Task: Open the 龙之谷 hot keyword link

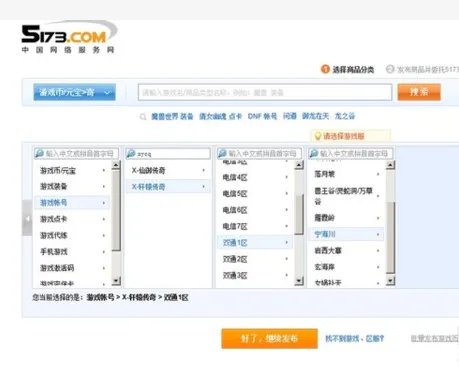Action: coord(345,116)
